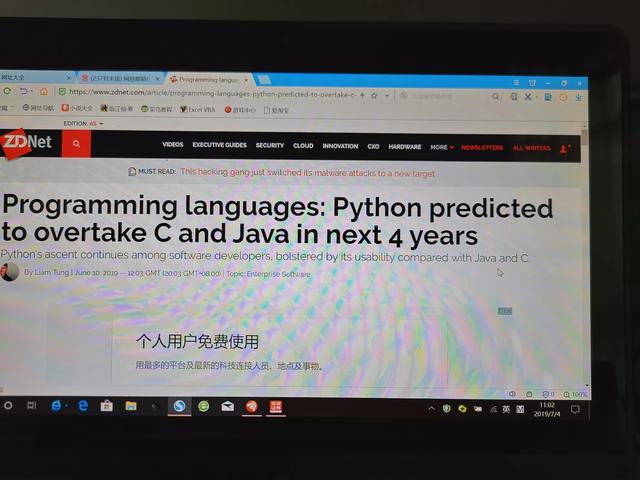640x480 pixels.
Task: Bookmark page with the star icon
Action: click(x=374, y=96)
